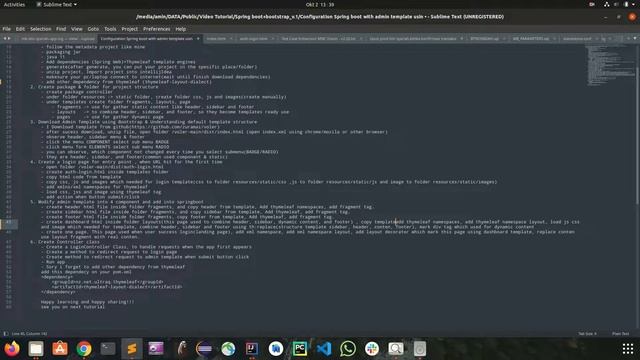Open the Tools menu

(110, 29)
